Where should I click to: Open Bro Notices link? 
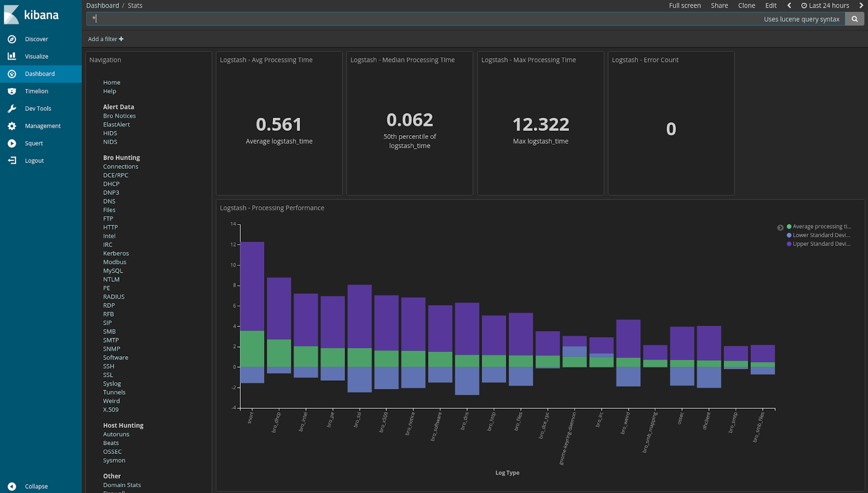(119, 116)
